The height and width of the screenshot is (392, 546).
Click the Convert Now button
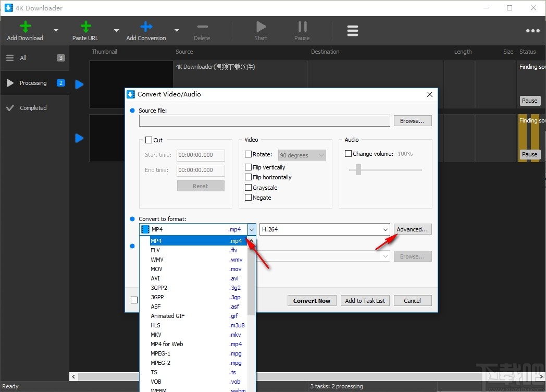pos(312,300)
